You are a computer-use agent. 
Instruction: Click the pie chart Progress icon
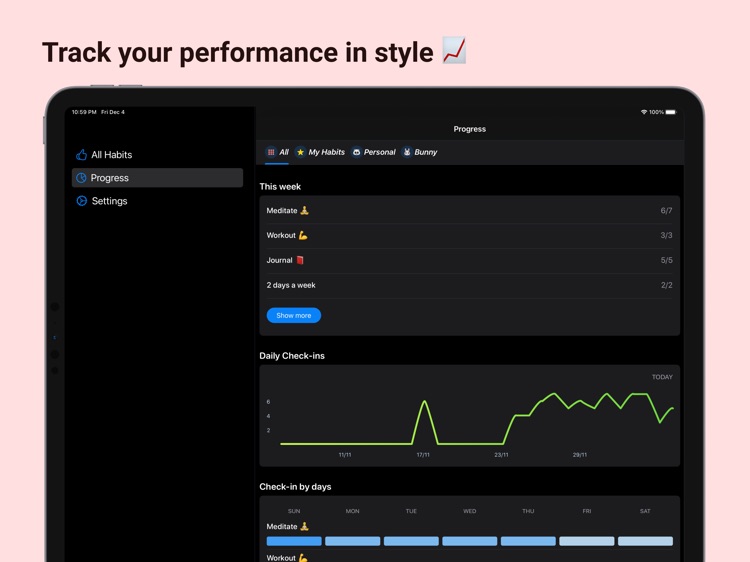coord(81,178)
